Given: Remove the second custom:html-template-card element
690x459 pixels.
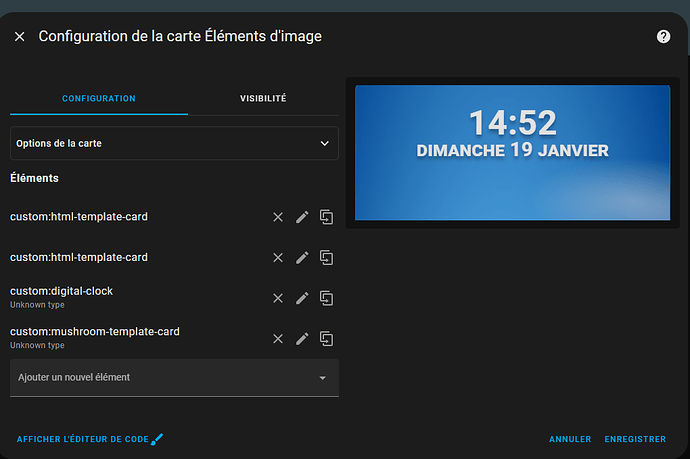Looking at the screenshot, I should (x=278, y=258).
